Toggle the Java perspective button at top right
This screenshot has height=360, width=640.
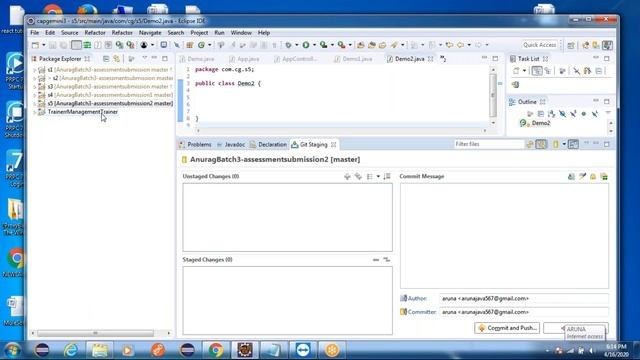607,45
